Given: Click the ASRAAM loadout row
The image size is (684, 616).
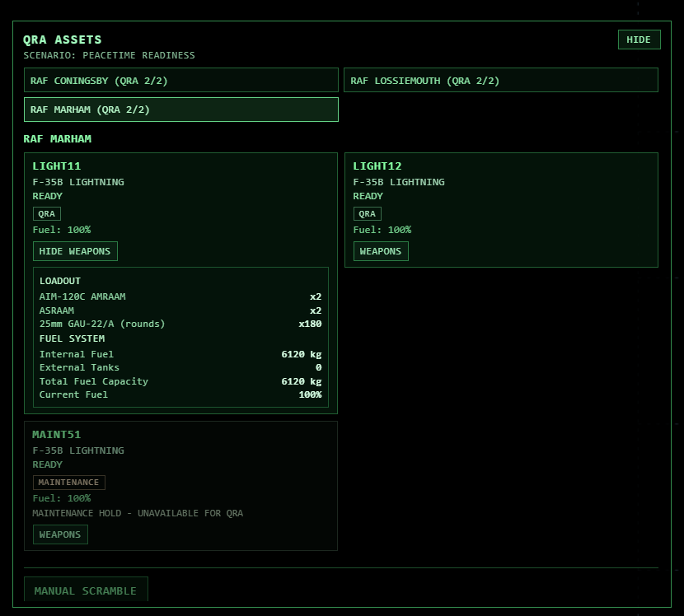Looking at the screenshot, I should tap(180, 310).
